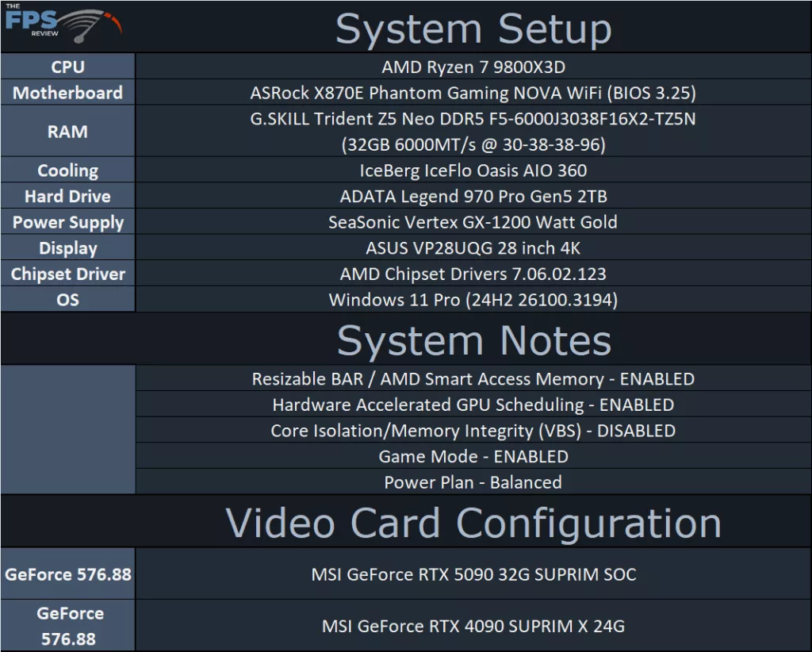Click Hardware Accelerated GPU Scheduling note
The width and height of the screenshot is (812, 652).
pos(473,405)
